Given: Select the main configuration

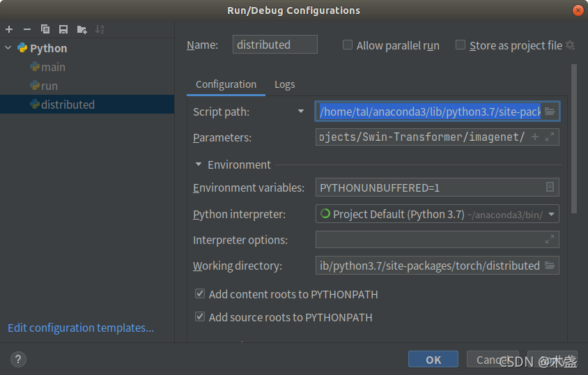Looking at the screenshot, I should point(87,67).
